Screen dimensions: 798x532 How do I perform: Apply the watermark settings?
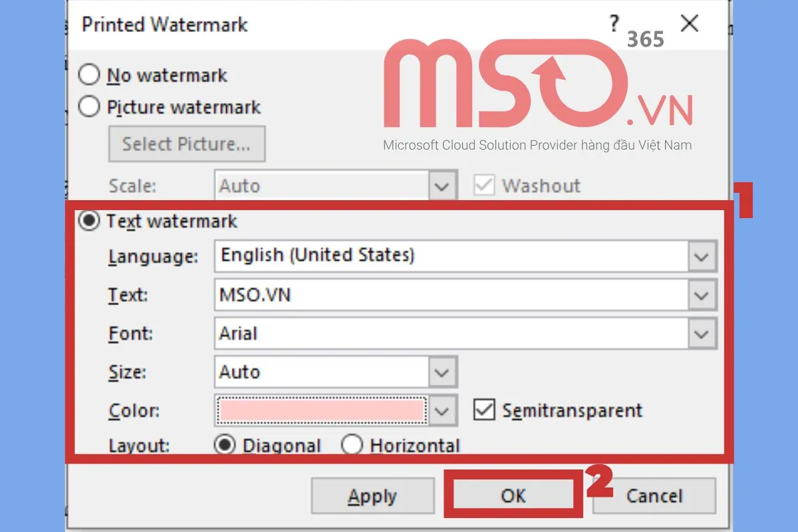coord(372,495)
